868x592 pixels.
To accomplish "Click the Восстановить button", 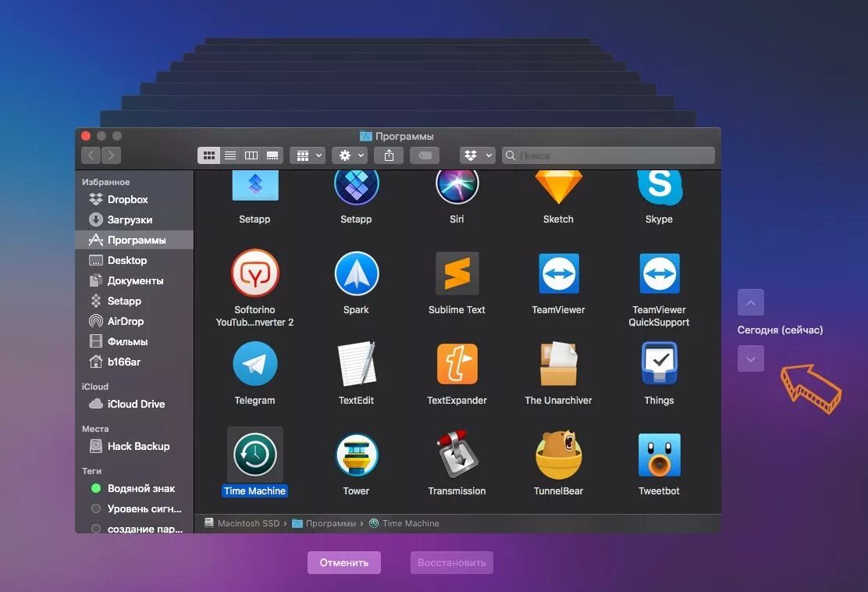I will (452, 562).
